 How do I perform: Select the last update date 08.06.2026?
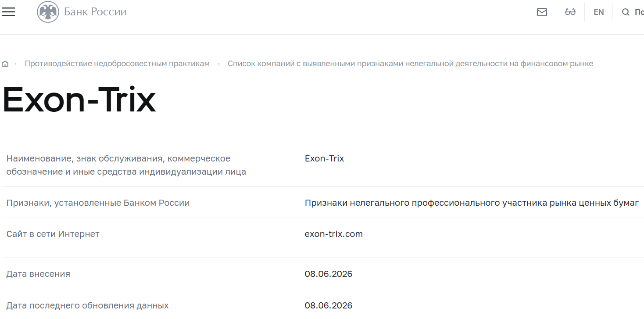329,305
